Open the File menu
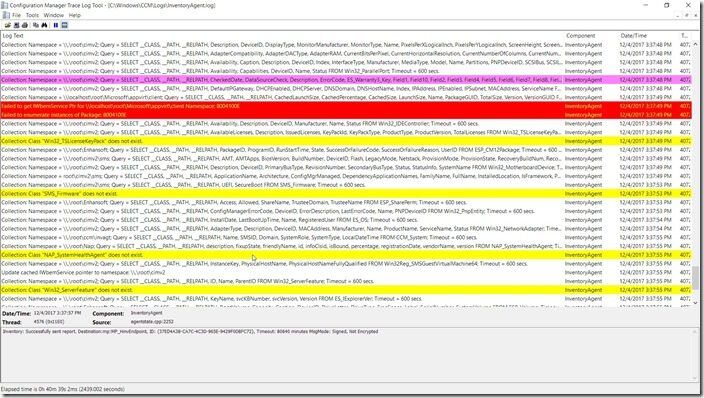Screen dimensions: 704x398 [x=17, y=15]
